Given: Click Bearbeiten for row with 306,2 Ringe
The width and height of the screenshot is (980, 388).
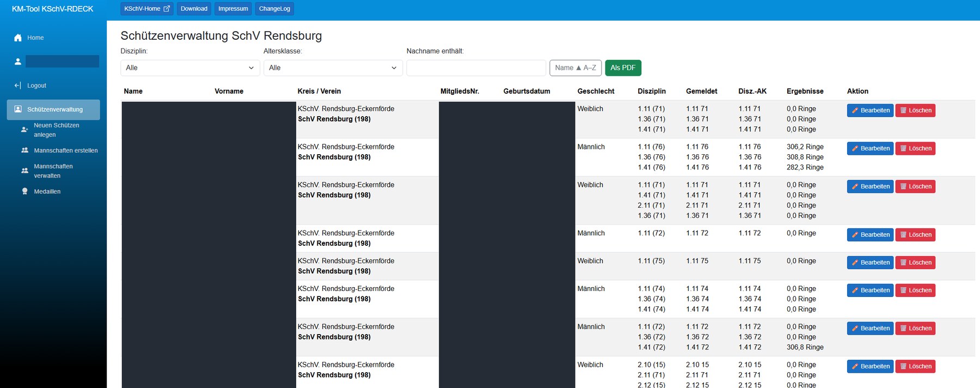Looking at the screenshot, I should (x=870, y=148).
